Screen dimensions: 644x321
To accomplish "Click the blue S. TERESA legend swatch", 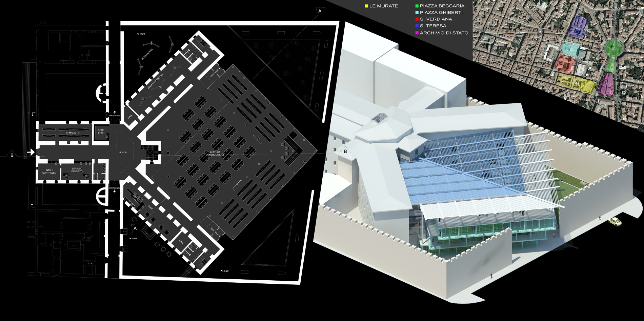I will pyautogui.click(x=417, y=26).
